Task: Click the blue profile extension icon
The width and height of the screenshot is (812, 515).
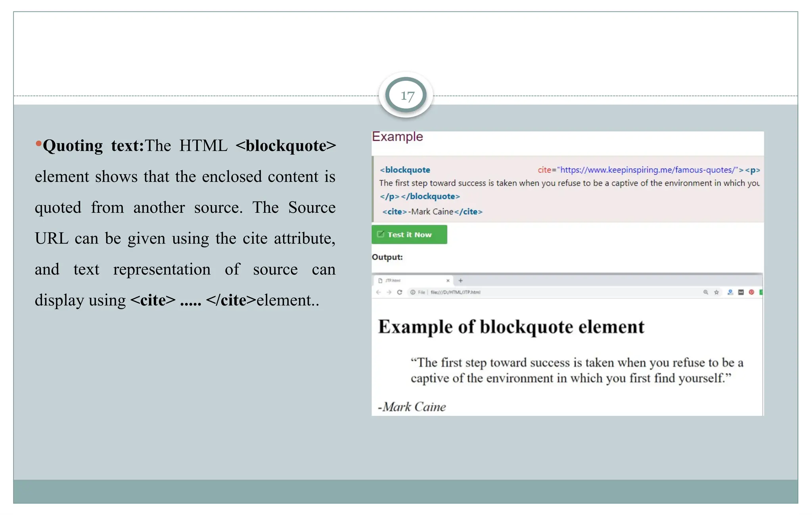Action: click(x=730, y=292)
